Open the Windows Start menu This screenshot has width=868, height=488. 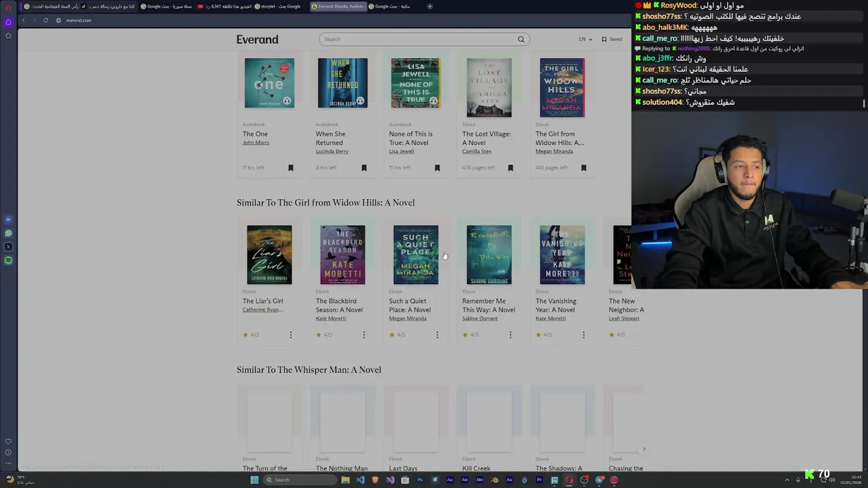(254, 480)
